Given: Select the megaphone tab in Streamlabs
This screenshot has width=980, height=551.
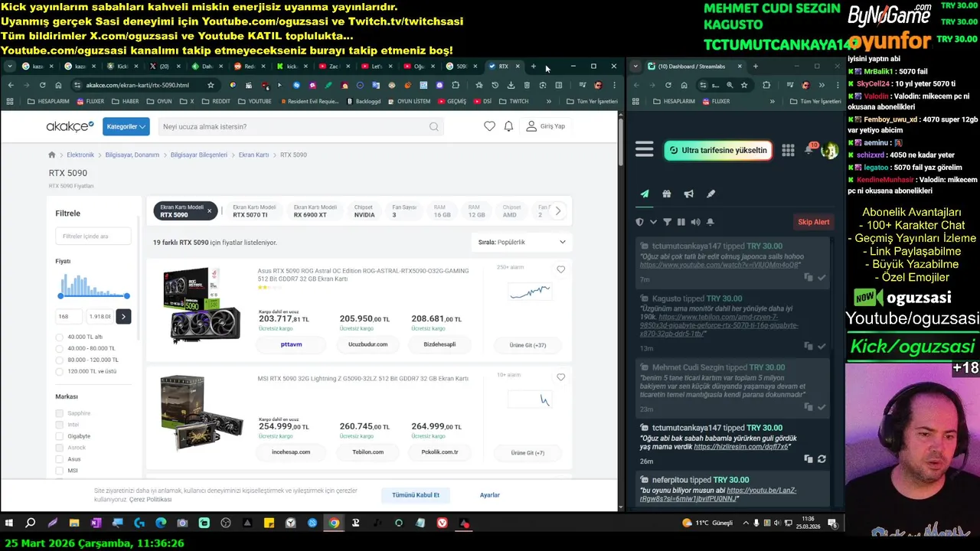Looking at the screenshot, I should coord(689,194).
